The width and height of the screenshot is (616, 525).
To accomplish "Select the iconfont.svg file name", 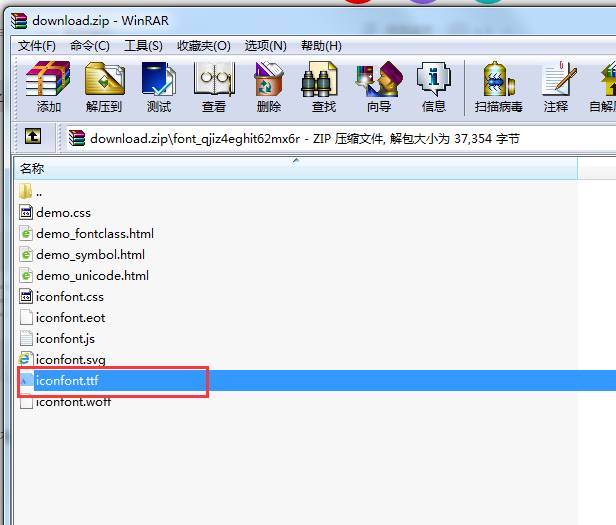I will click(x=71, y=360).
